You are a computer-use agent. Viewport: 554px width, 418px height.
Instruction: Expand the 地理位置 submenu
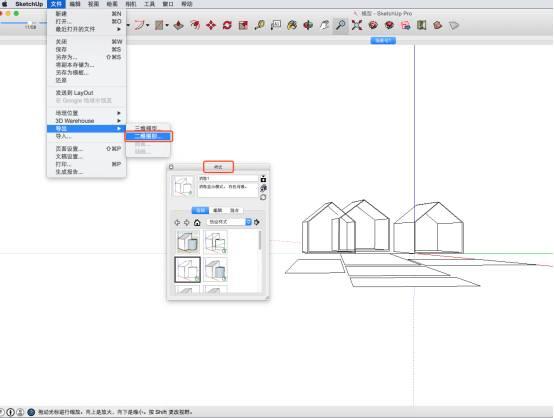(88, 113)
